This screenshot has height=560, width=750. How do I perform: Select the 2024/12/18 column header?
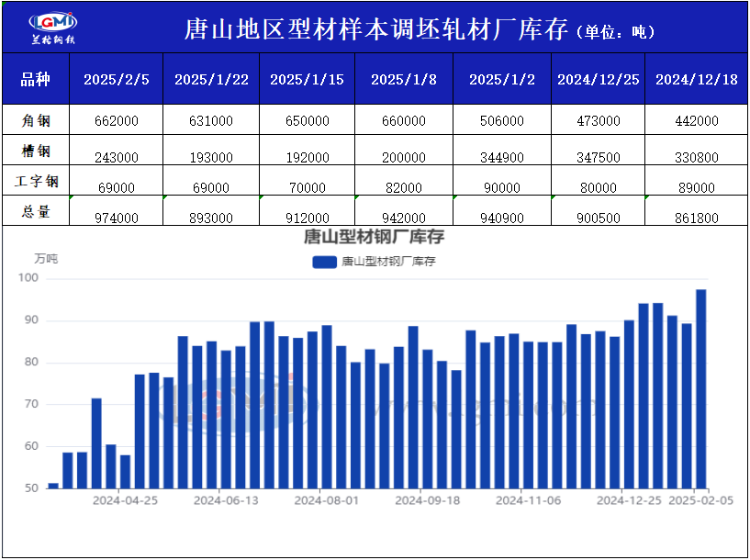[x=697, y=79]
